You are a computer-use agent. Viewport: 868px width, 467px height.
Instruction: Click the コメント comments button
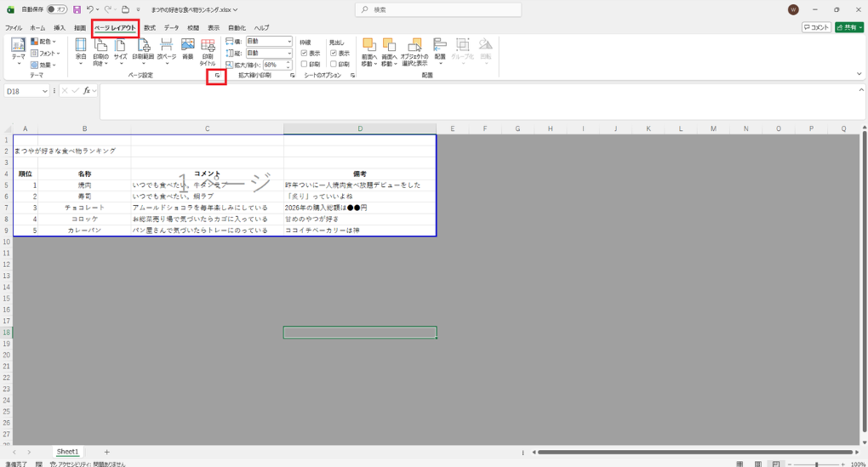pos(816,27)
